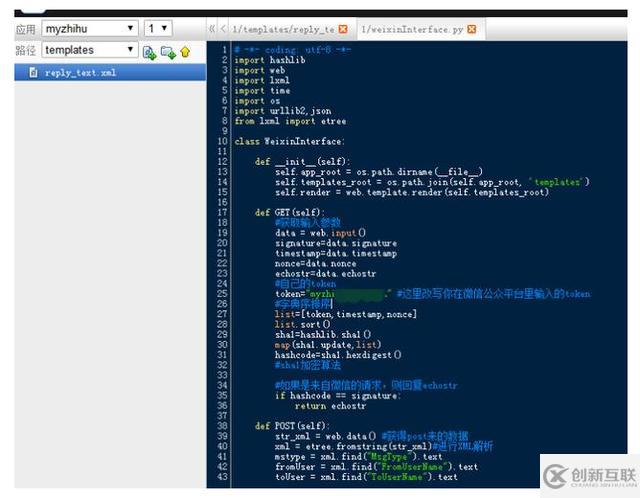
Task: Click the 'sha1=hashlib.sha1()' line
Action: (x=323, y=335)
